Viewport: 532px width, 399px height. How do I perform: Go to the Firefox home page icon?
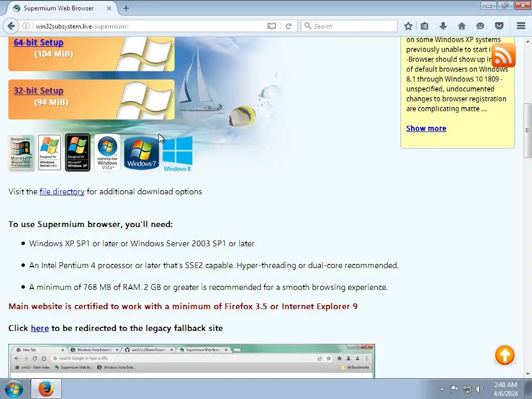[461, 26]
